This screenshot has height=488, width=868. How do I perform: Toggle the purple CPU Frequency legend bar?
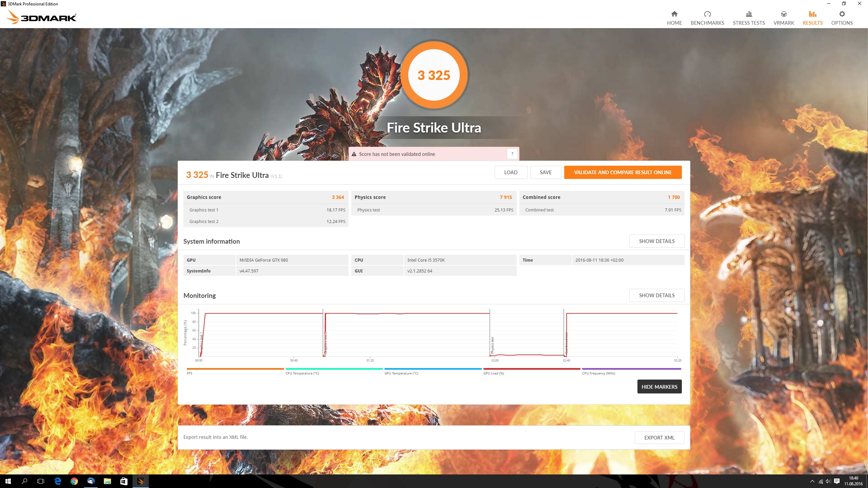click(631, 369)
